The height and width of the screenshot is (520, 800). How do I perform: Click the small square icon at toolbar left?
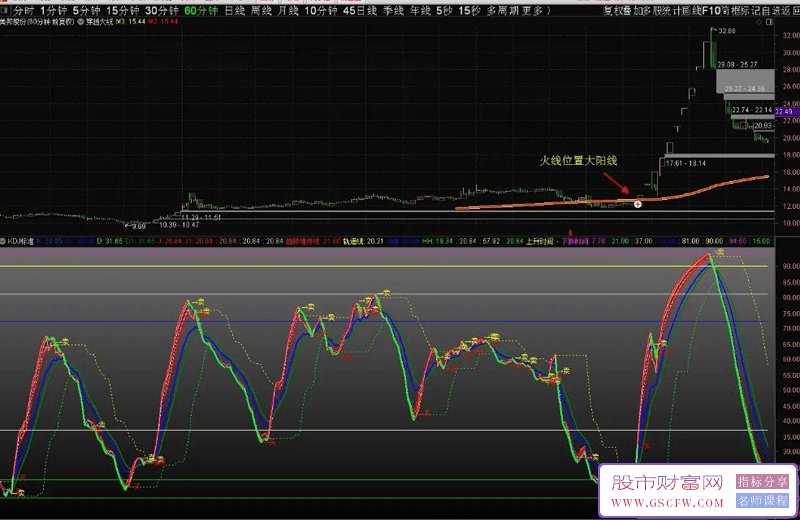coord(5,10)
